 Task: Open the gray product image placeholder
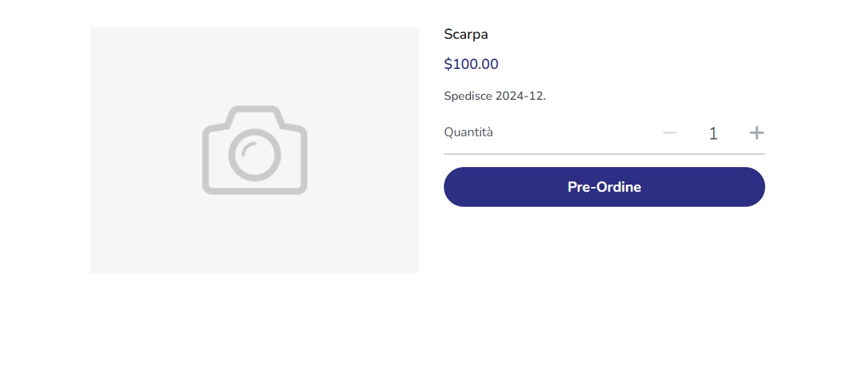(x=255, y=150)
